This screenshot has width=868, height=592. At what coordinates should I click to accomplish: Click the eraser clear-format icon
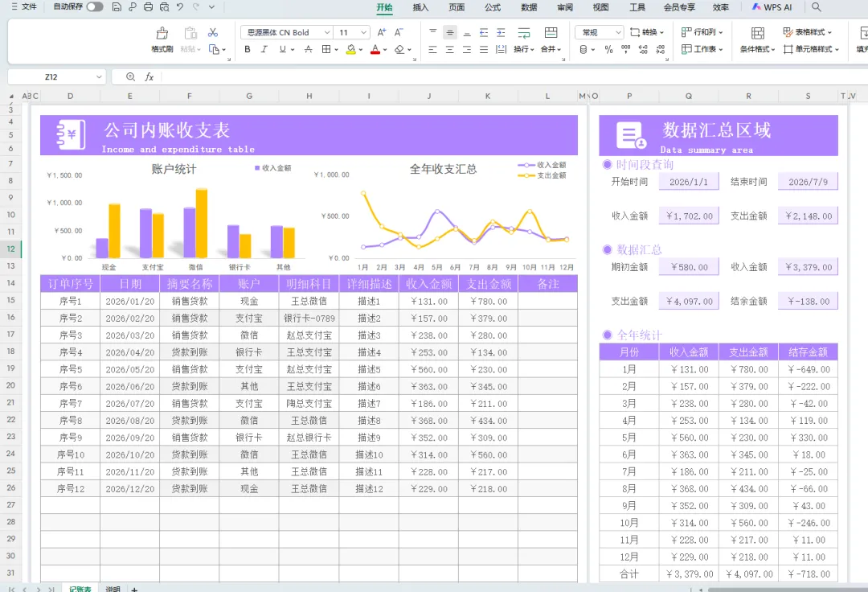(399, 49)
